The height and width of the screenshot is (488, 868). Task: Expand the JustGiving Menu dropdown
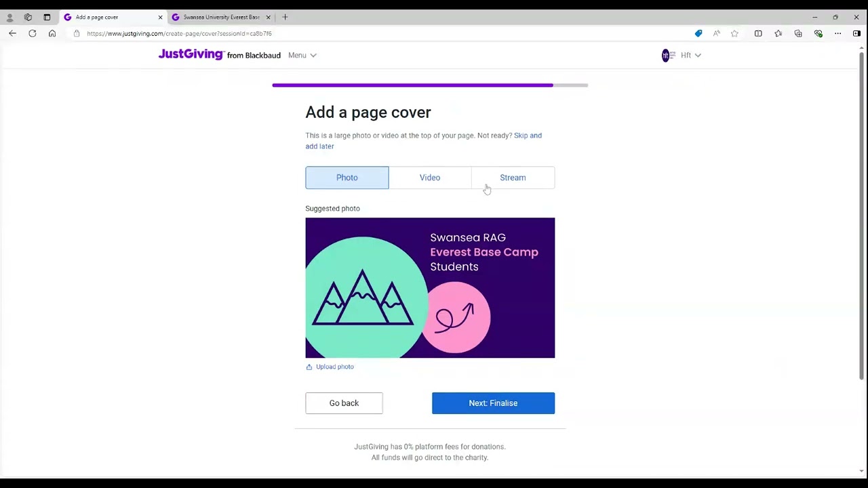coord(302,56)
